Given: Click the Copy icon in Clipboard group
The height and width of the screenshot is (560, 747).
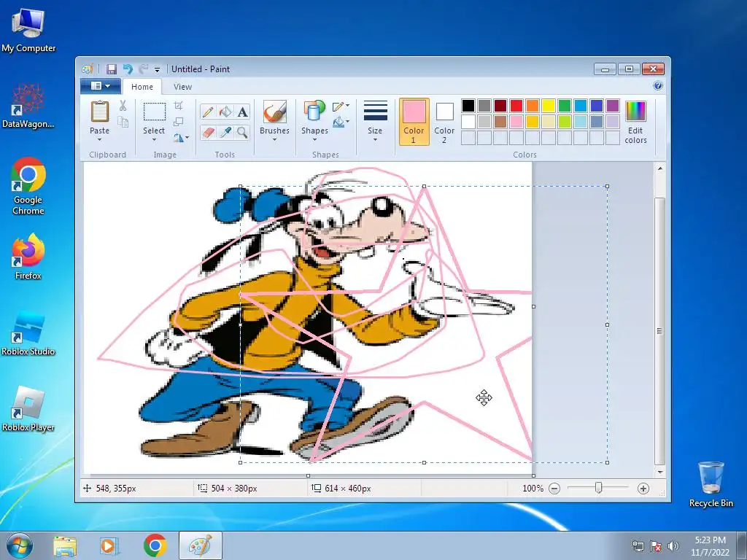Looking at the screenshot, I should [123, 122].
